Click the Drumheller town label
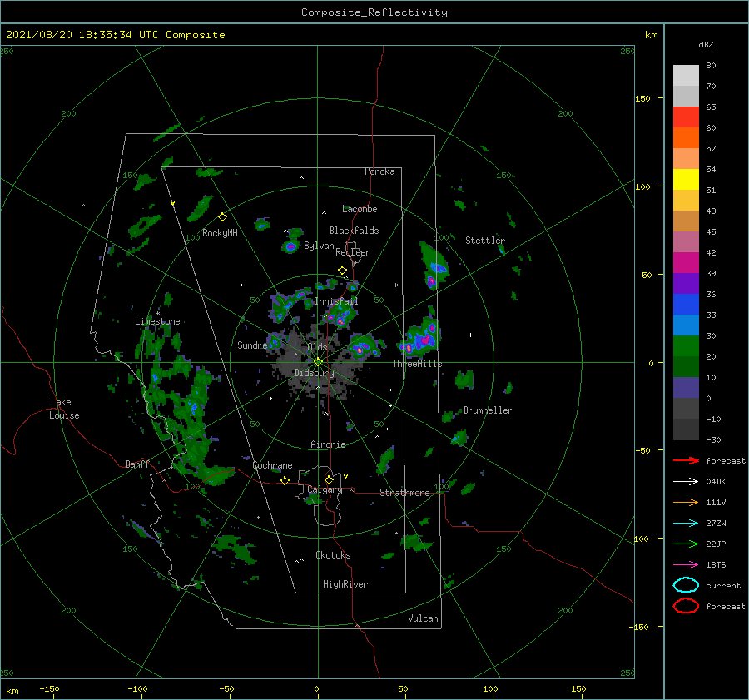Image resolution: width=749 pixels, height=700 pixels. coord(488,410)
